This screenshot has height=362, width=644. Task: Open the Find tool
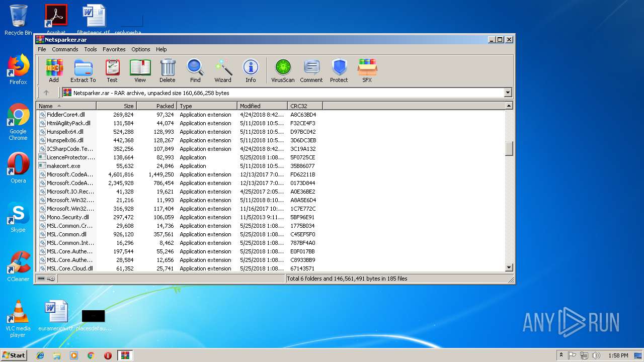coord(195,70)
